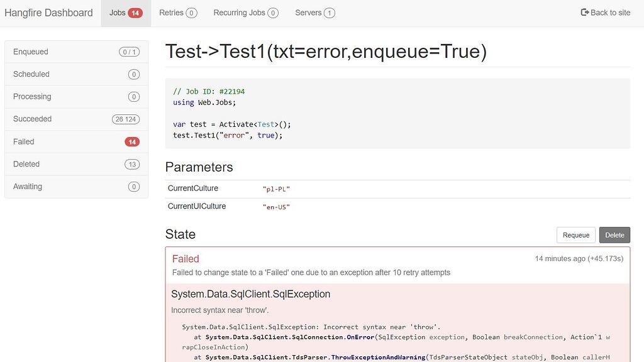Delete this job
Screen dimensions: 644x362
click(614, 235)
